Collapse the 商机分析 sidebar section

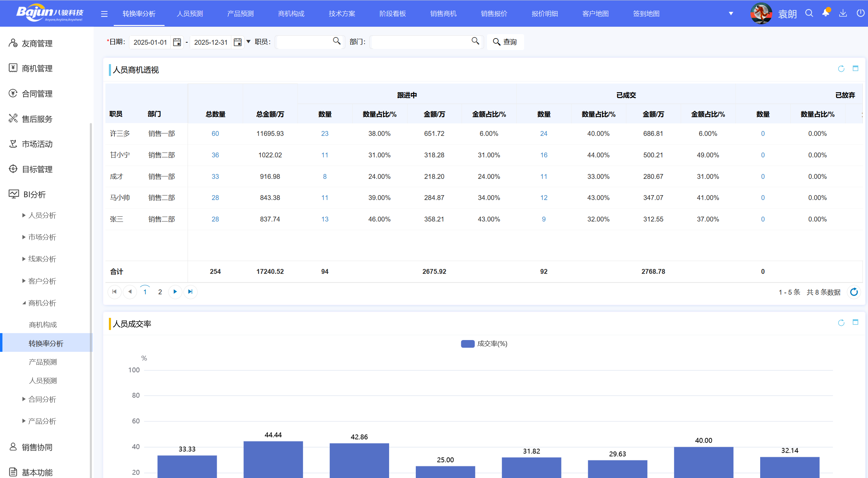coord(42,303)
